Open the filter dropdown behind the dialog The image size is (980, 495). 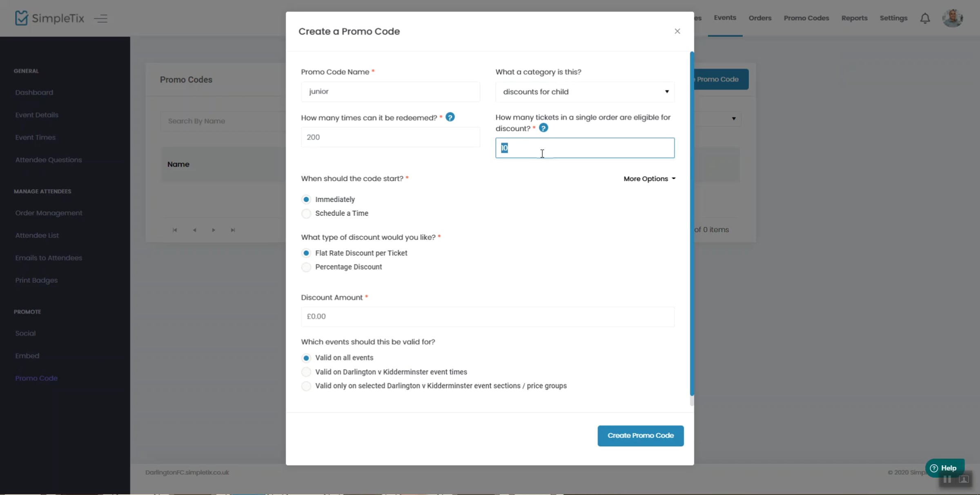[733, 119]
